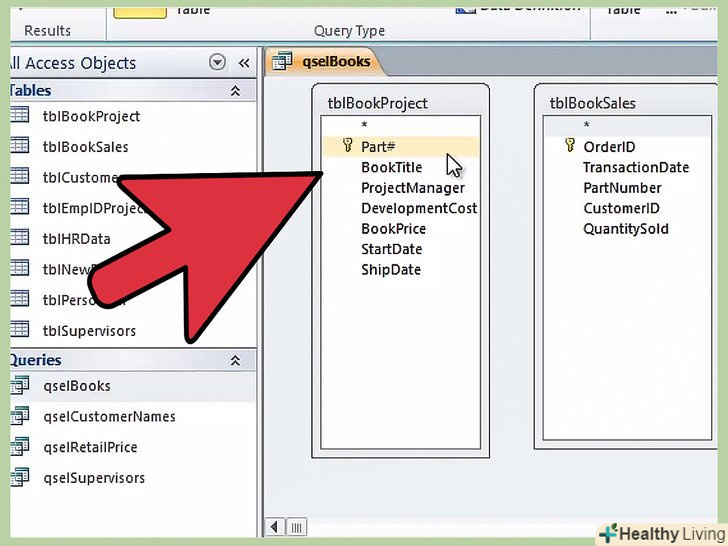The image size is (728, 546).
Task: Click the tblBookSales field list title bar
Action: tap(627, 103)
